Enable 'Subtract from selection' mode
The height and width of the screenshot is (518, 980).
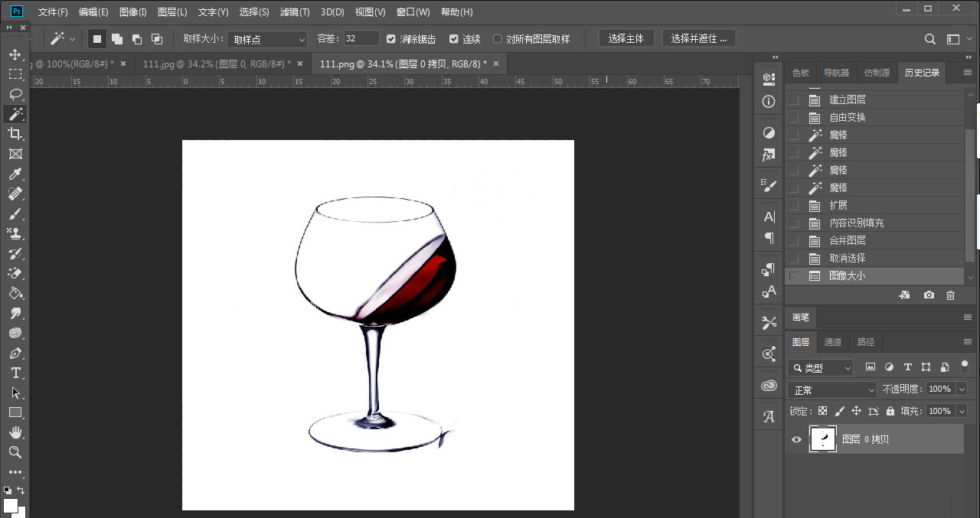click(137, 39)
